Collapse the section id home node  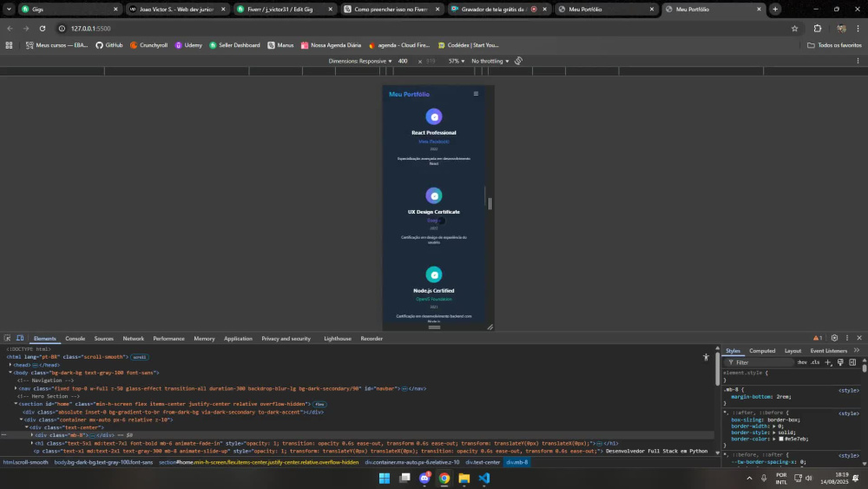16,404
